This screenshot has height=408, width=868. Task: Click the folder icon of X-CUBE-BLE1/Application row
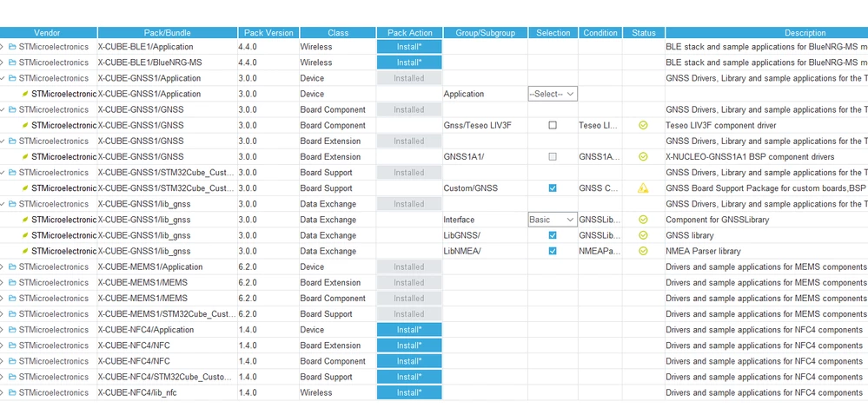coord(12,47)
